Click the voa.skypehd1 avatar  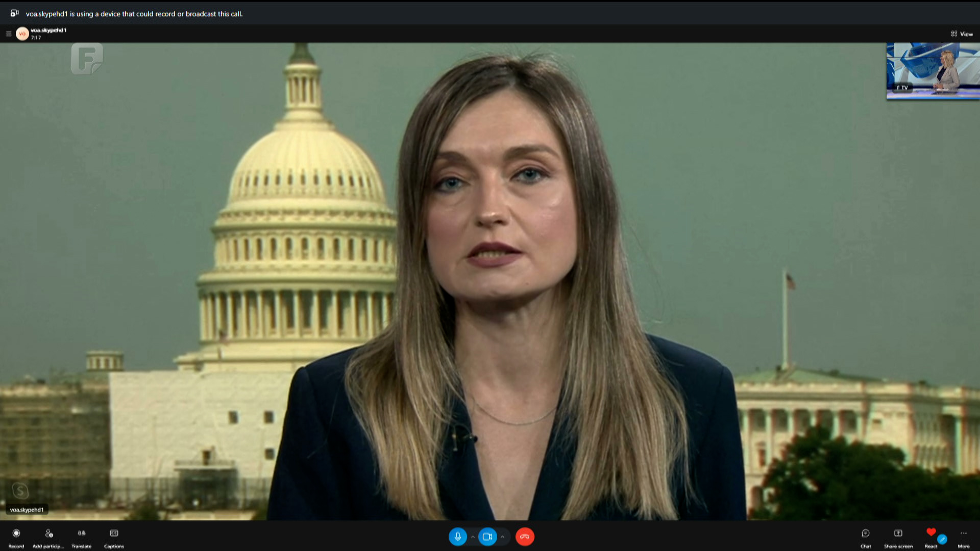pyautogui.click(x=22, y=34)
